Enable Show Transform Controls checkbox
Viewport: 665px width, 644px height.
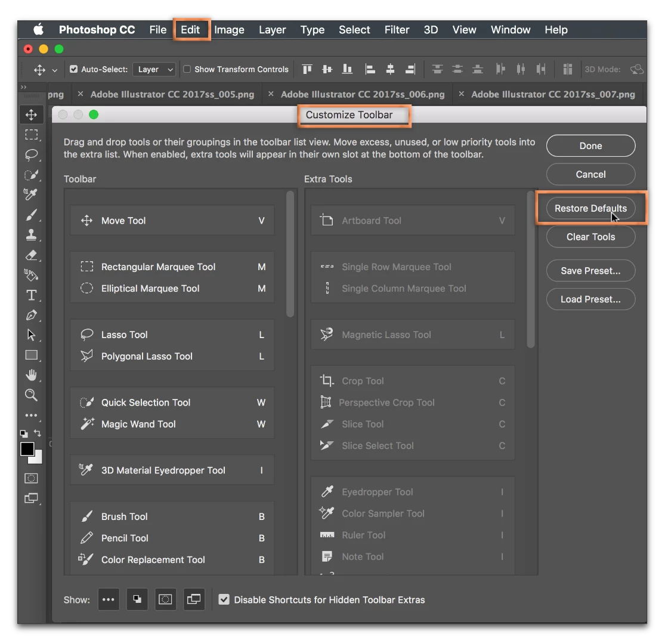[187, 69]
